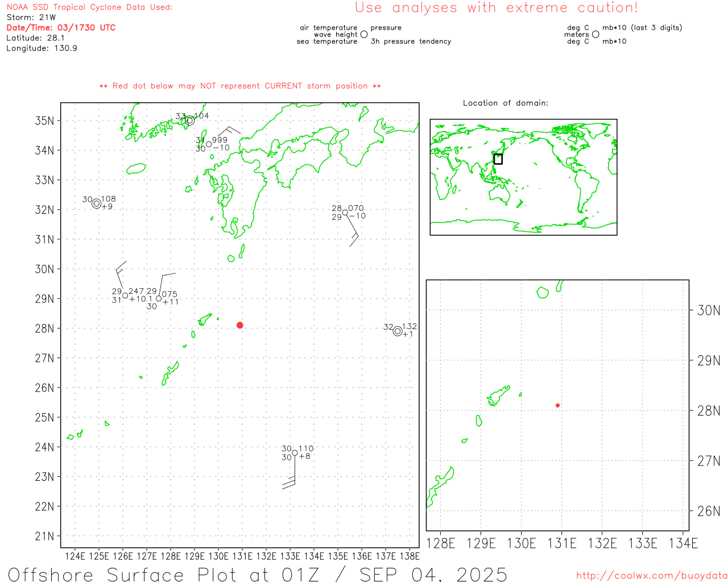Click the legend circle beside wave height
728x582 pixels.
pyautogui.click(x=364, y=34)
